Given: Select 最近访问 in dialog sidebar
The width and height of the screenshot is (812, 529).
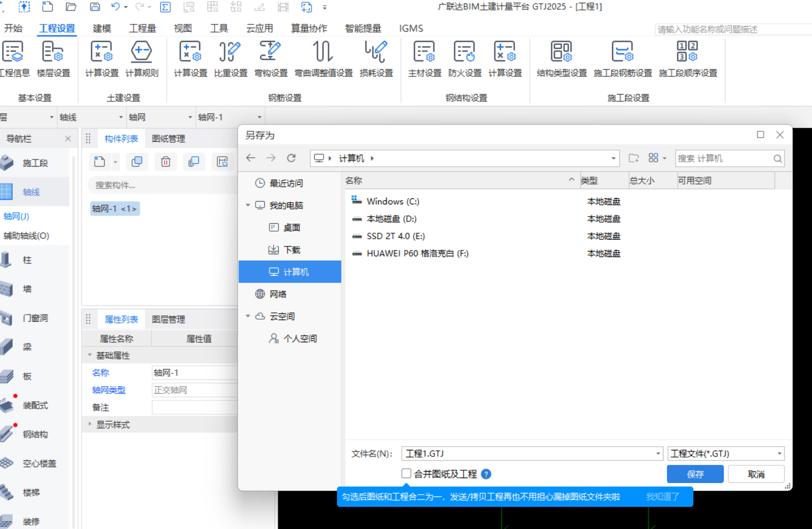Looking at the screenshot, I should coord(286,183).
